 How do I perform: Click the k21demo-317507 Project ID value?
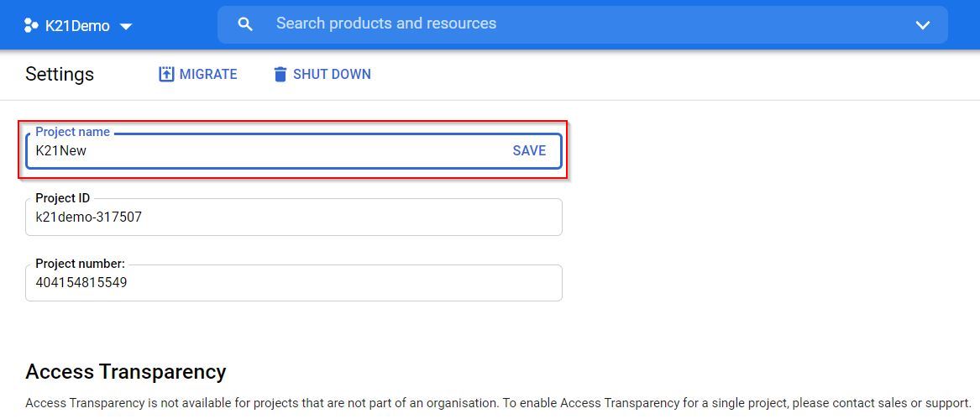[88, 217]
